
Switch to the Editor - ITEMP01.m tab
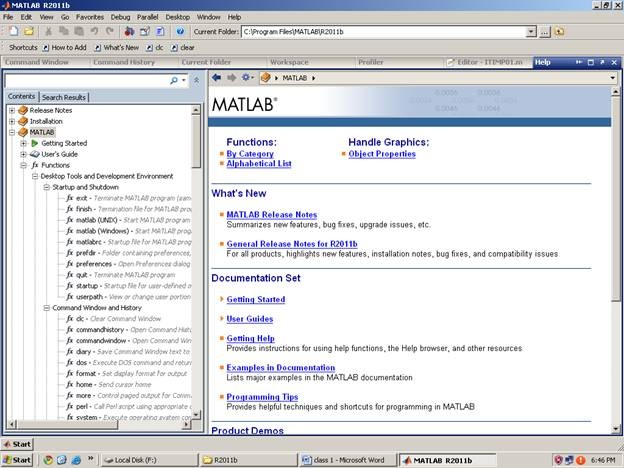(488, 62)
